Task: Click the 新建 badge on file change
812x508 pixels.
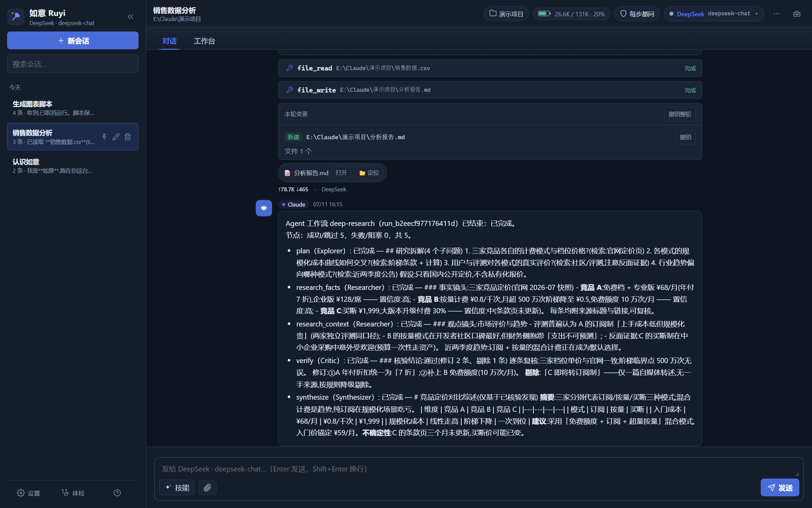Action: (x=293, y=137)
